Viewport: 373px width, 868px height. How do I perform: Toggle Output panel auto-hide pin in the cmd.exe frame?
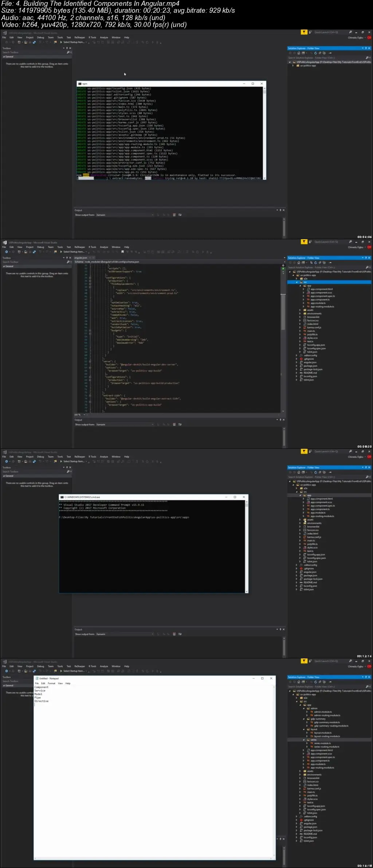pos(280,629)
